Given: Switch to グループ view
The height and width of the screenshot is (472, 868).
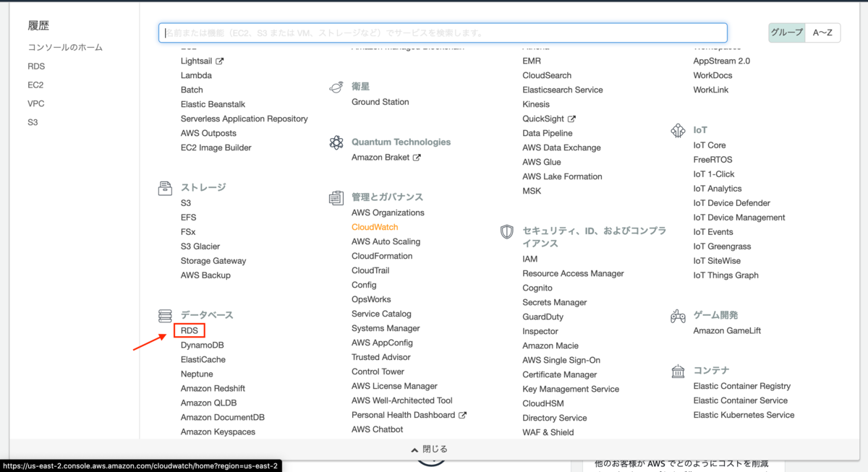Looking at the screenshot, I should (x=786, y=33).
